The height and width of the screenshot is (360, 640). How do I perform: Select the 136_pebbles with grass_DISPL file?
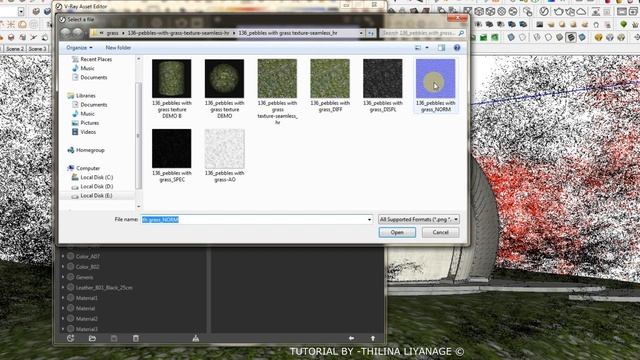click(382, 85)
